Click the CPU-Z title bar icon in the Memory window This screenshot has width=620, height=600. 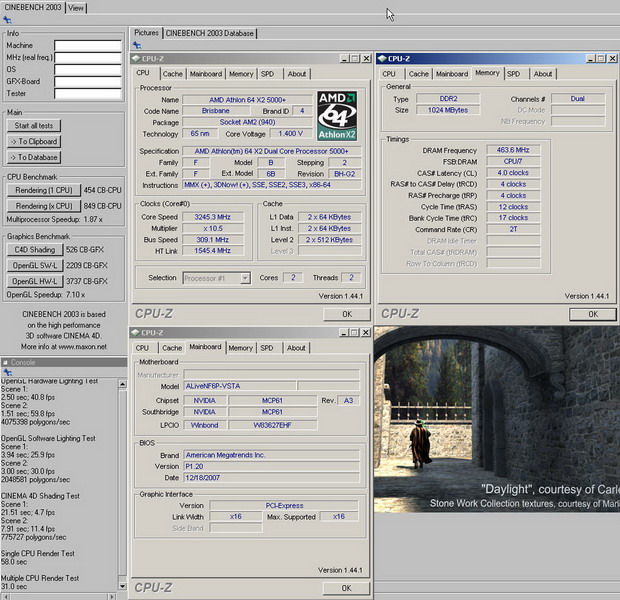coord(383,59)
